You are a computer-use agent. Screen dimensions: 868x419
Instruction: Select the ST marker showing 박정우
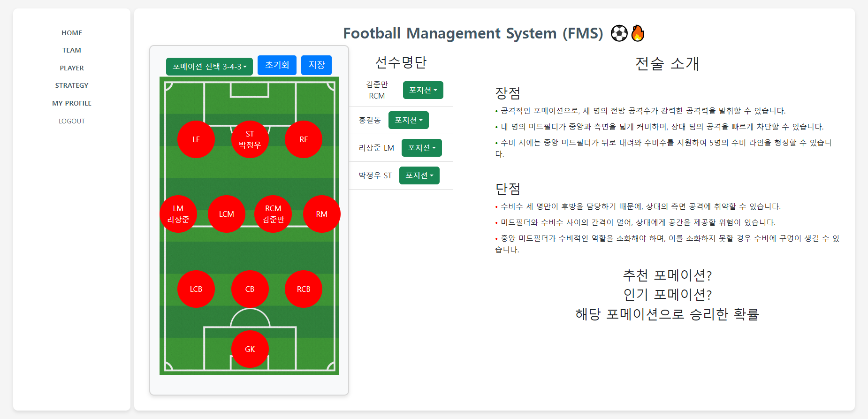click(x=250, y=139)
